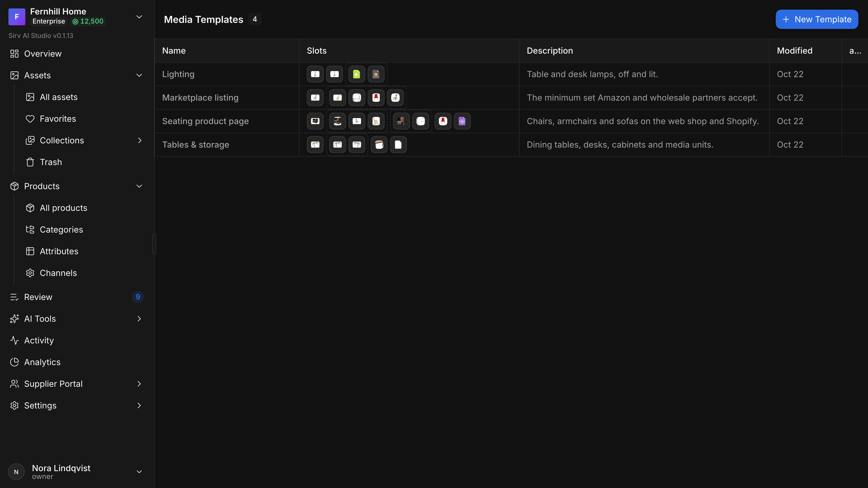
Task: Open the Lighting template row
Action: click(x=511, y=74)
